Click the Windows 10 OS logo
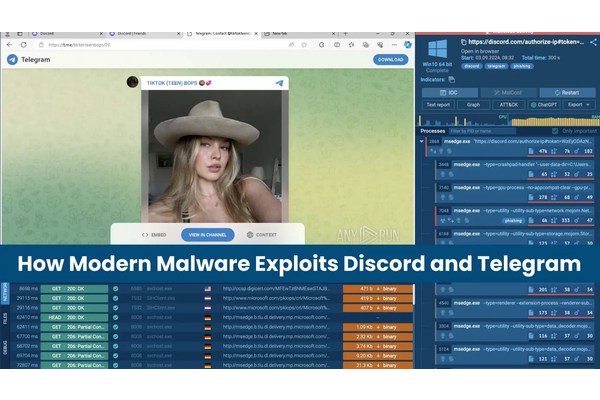This screenshot has height=400, width=600. 437,49
